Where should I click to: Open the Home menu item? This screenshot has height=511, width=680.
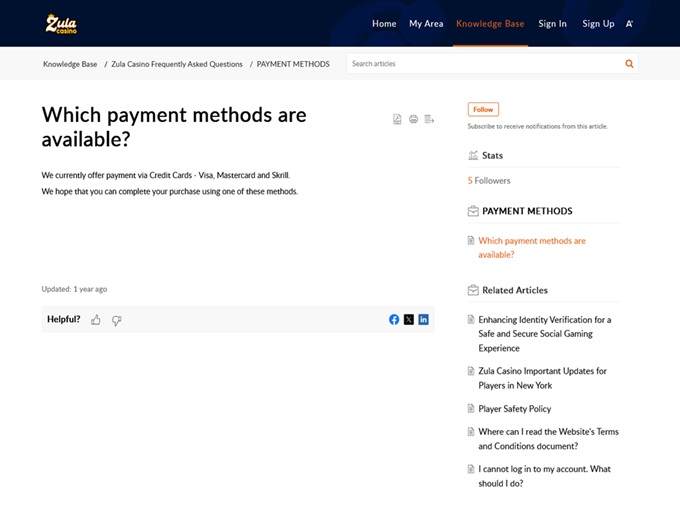pyautogui.click(x=384, y=23)
